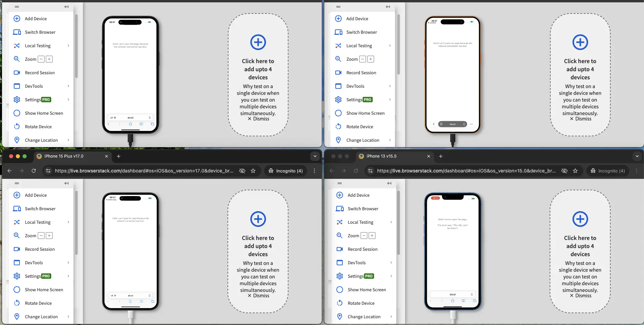Click the crossed-eye icon in the os_version=17.0 address bar
Screen dimensions: 644x325
(x=242, y=171)
